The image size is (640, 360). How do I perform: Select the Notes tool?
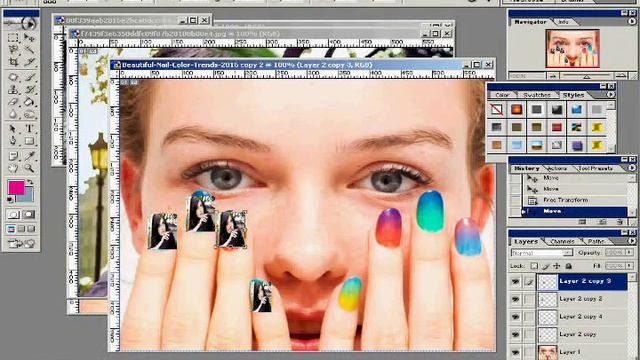coord(13,156)
